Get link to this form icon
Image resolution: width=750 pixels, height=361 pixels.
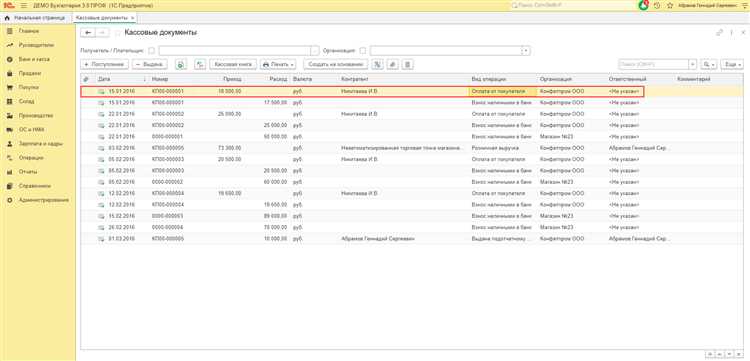[x=719, y=33]
